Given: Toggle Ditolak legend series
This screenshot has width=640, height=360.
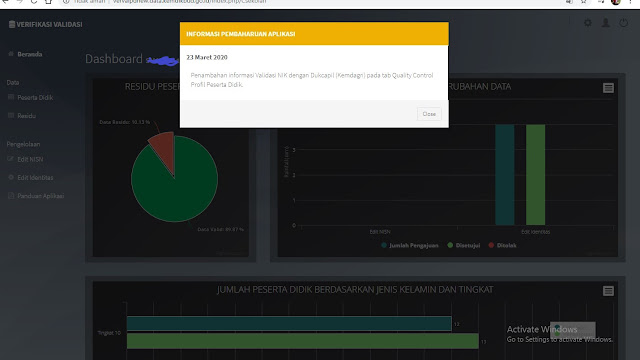Looking at the screenshot, I should coord(502,245).
